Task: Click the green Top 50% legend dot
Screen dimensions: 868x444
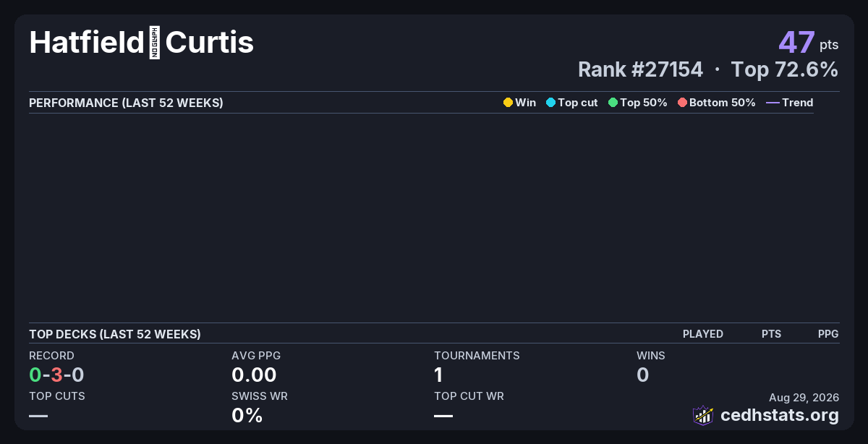Action: coord(613,103)
